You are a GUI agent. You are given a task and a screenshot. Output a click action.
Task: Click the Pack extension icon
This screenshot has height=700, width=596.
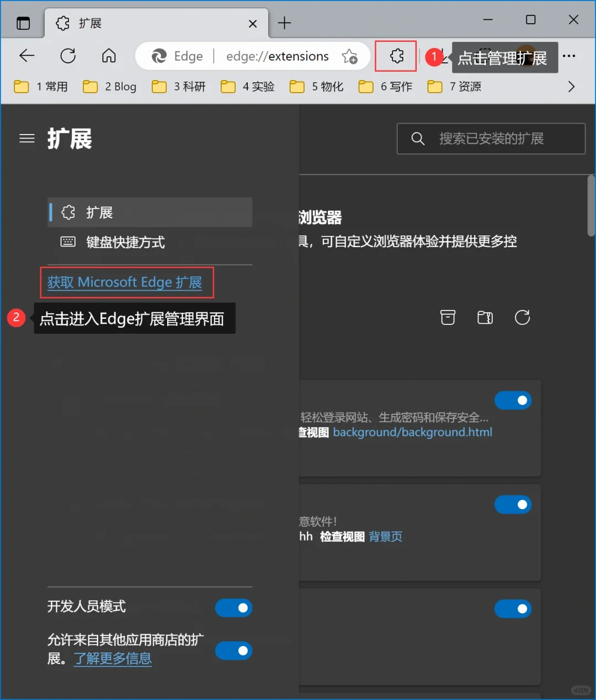tap(485, 318)
